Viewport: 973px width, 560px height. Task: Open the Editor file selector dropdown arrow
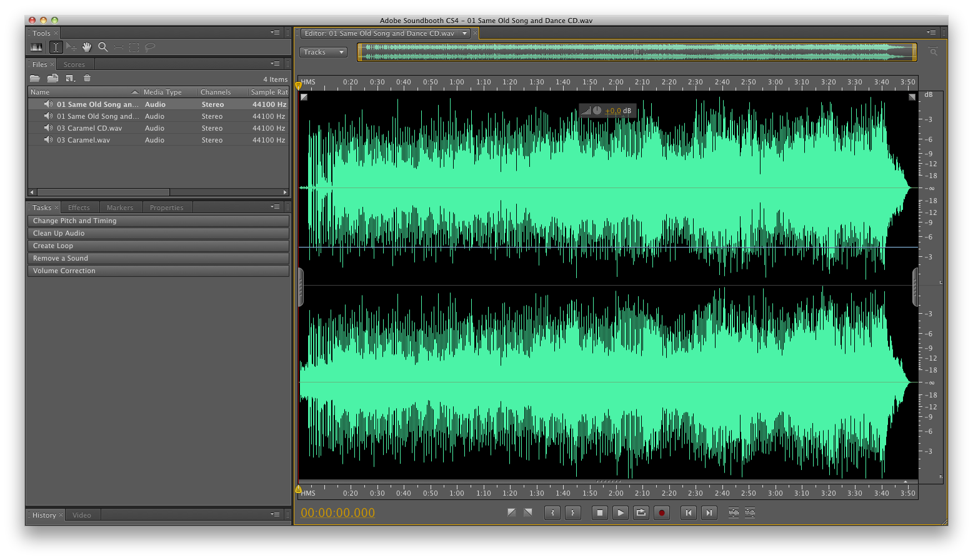coord(465,33)
